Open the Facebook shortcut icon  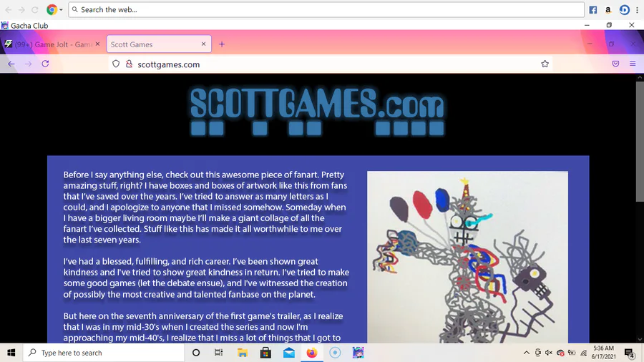592,10
